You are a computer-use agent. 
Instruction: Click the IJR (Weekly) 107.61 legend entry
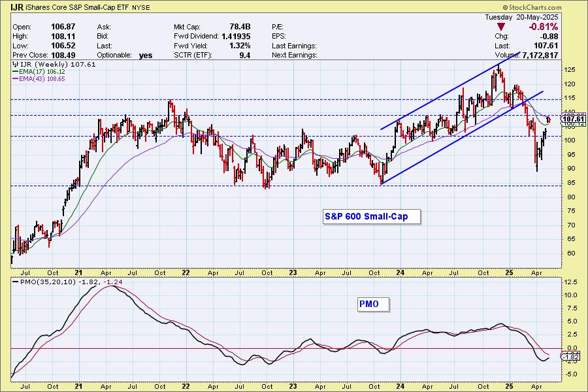tap(55, 65)
